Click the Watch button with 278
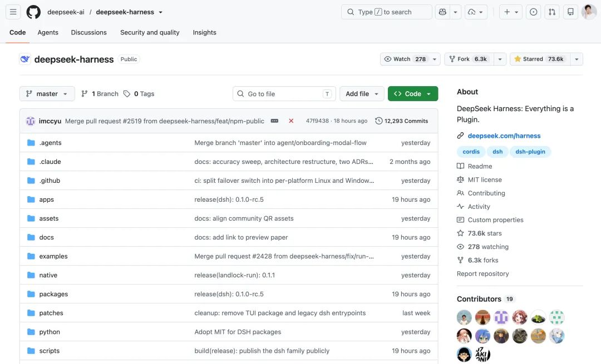 [405, 59]
